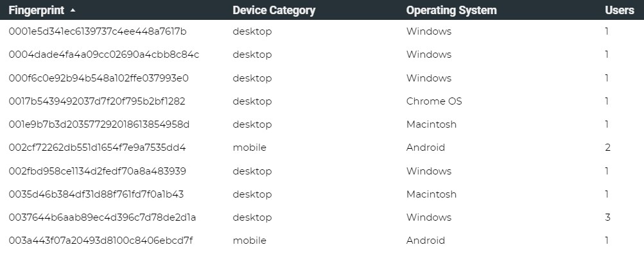Sort table by Users column header

coord(619,10)
